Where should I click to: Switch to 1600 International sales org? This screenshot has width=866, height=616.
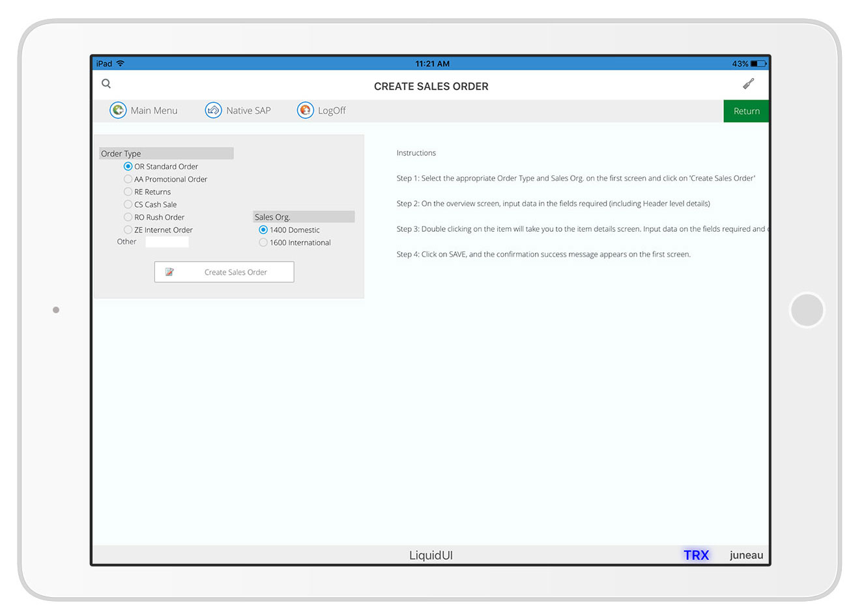tap(263, 243)
